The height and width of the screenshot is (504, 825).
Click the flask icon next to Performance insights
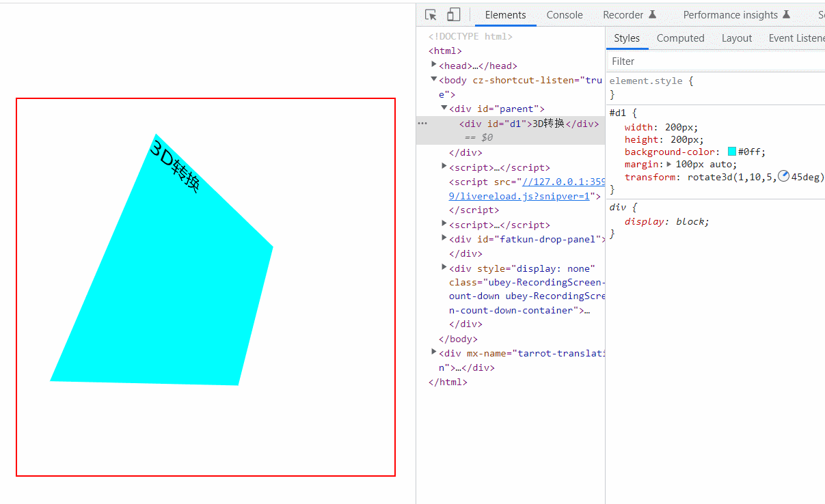click(786, 15)
